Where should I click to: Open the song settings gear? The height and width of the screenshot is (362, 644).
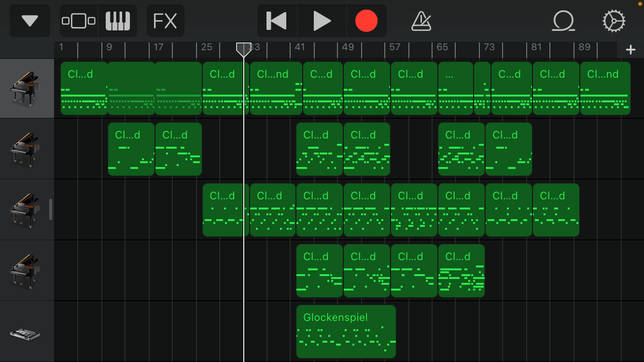614,21
